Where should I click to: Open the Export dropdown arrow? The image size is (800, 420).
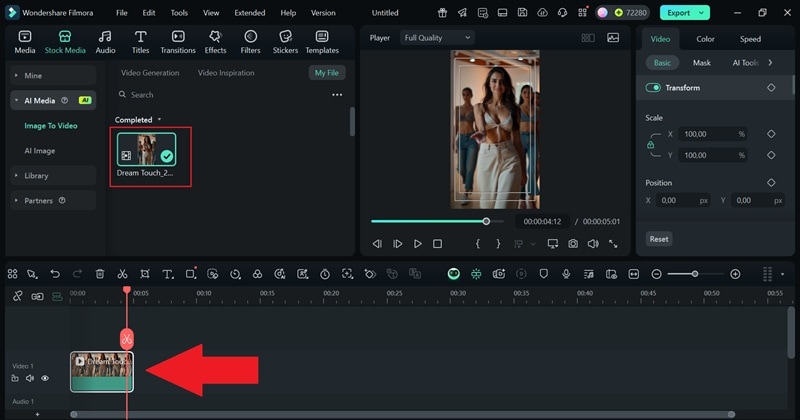(702, 13)
